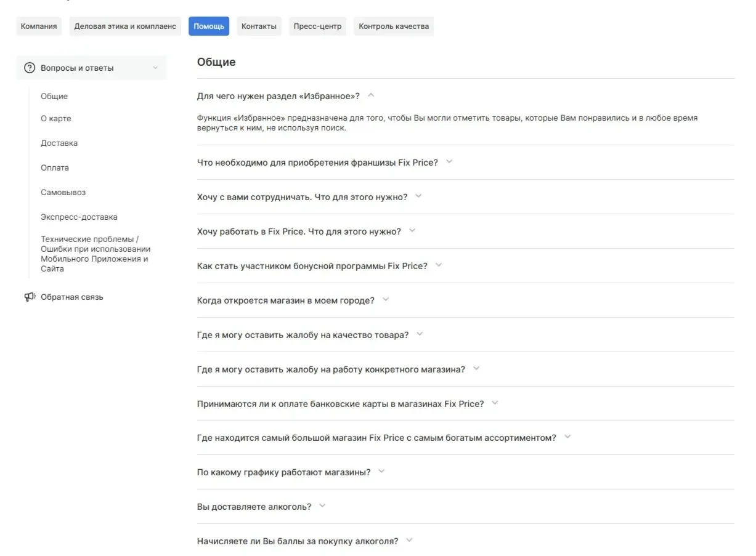756x556 pixels.
Task: Open Самовывоз in the sidebar list
Action: 63,193
